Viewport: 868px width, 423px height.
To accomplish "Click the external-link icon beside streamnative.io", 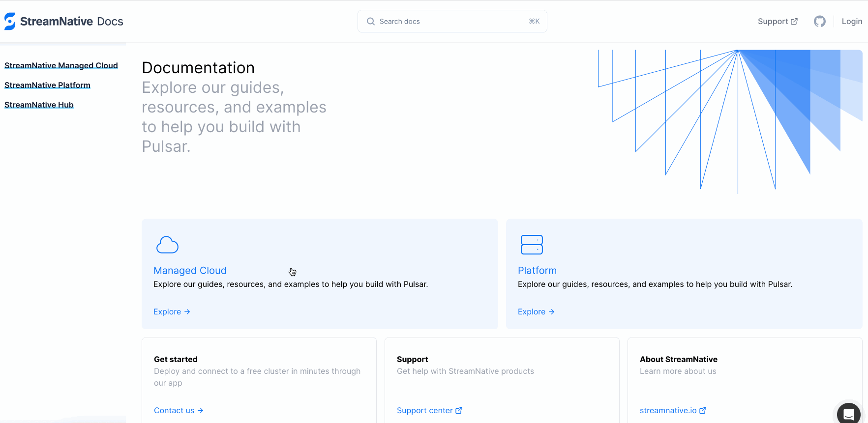I will (x=703, y=410).
